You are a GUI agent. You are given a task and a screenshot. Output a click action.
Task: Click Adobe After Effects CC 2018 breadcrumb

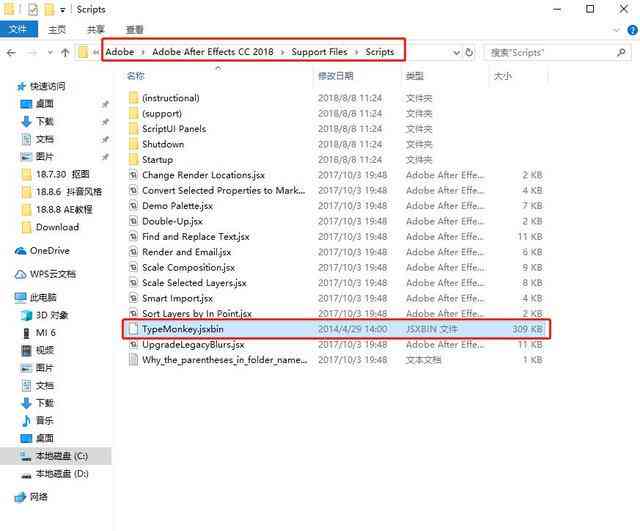pos(213,52)
